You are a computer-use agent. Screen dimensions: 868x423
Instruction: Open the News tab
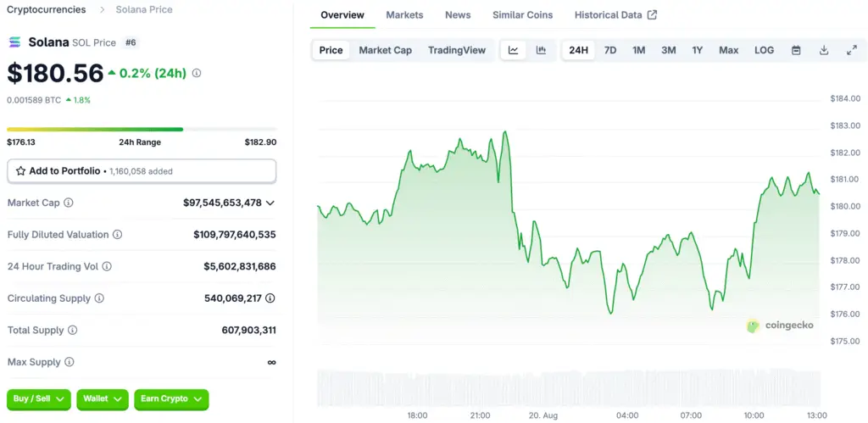[x=458, y=15]
